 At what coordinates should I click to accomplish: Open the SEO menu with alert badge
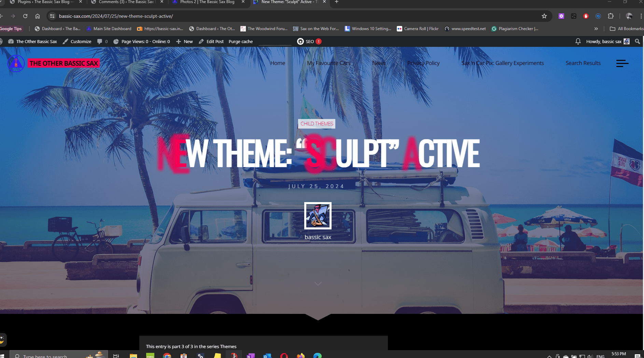(x=309, y=41)
